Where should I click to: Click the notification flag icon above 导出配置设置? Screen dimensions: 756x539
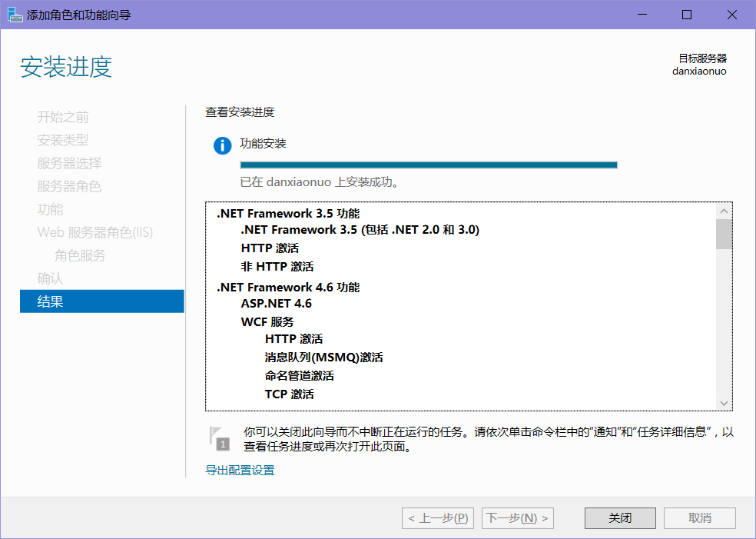point(219,438)
